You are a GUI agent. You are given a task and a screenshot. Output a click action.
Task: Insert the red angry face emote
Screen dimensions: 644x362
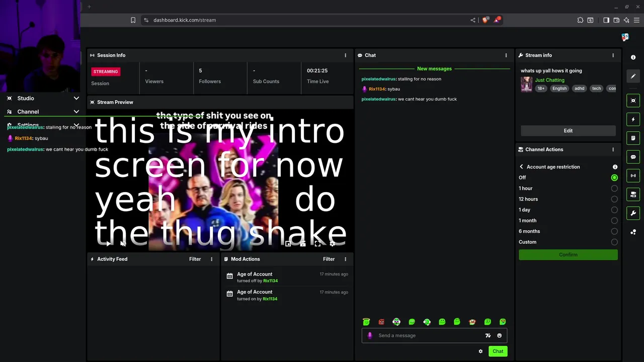point(381,322)
